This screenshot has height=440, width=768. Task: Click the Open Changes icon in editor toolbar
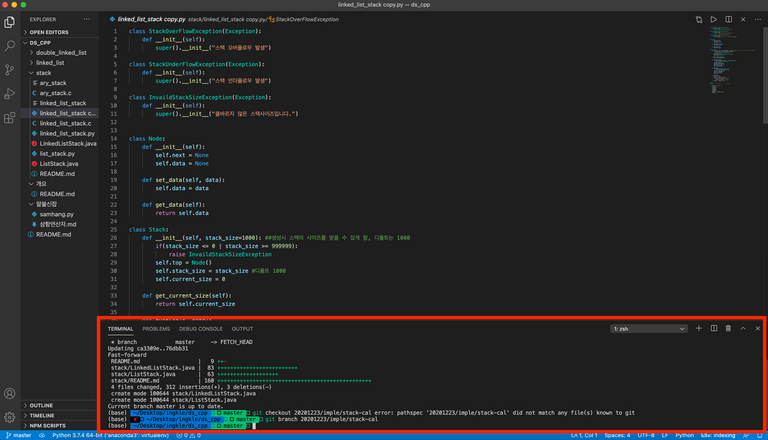(699, 20)
